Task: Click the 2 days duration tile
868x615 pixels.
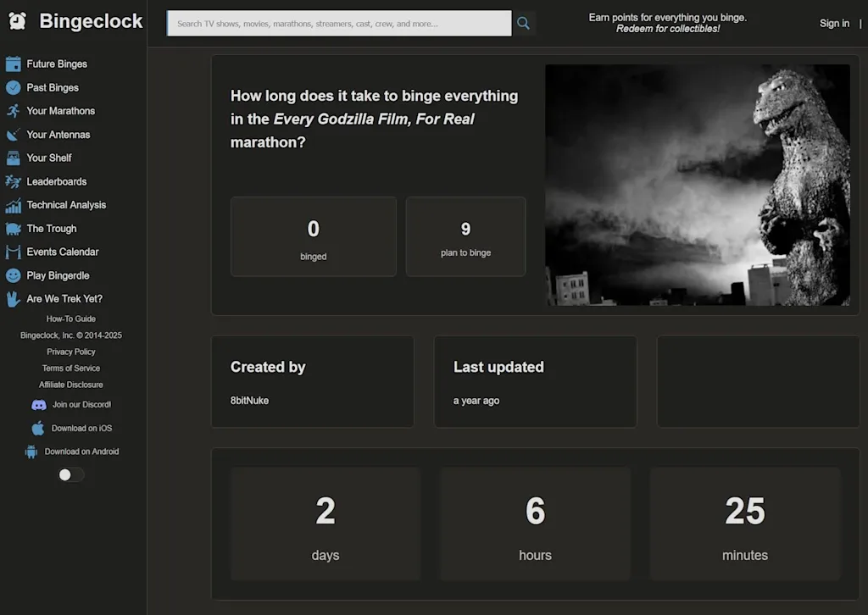Action: [x=325, y=524]
